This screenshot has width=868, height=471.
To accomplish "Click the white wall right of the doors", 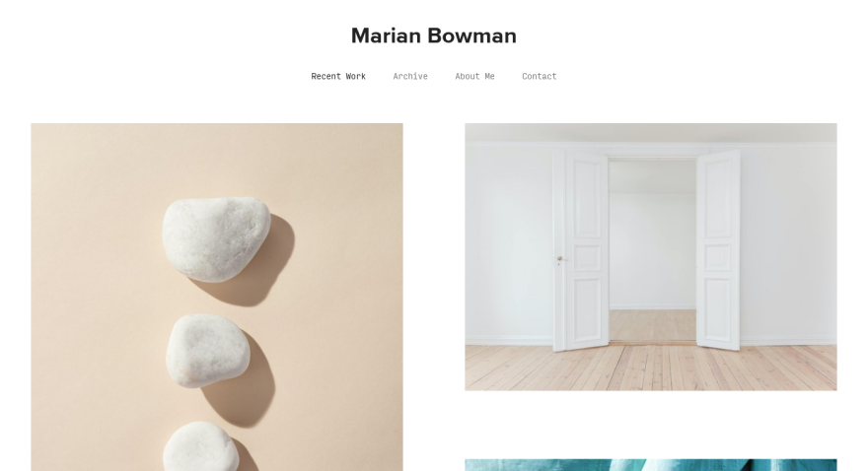I will pyautogui.click(x=789, y=243).
